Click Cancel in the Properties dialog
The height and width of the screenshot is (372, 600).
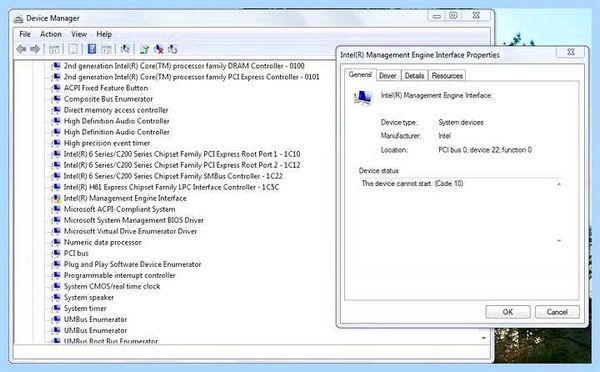coord(557,312)
